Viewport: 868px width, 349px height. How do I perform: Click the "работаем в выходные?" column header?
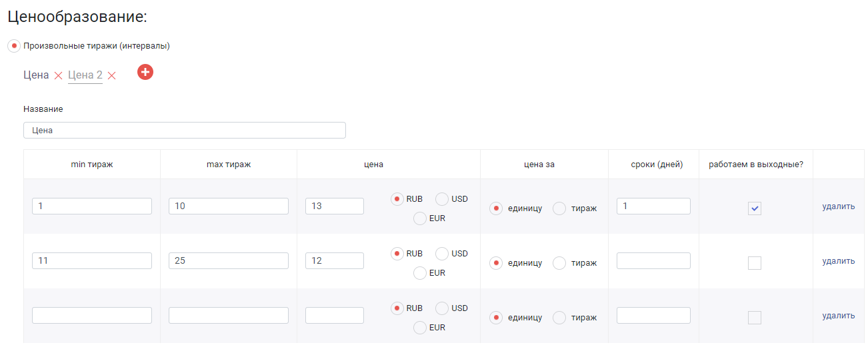click(756, 165)
